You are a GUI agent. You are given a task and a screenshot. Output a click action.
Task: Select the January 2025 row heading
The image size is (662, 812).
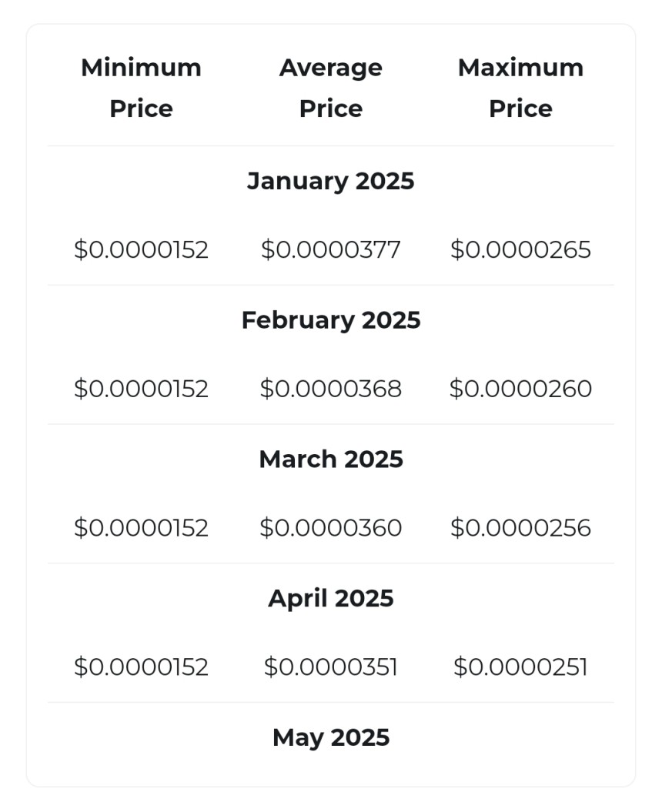point(331,181)
